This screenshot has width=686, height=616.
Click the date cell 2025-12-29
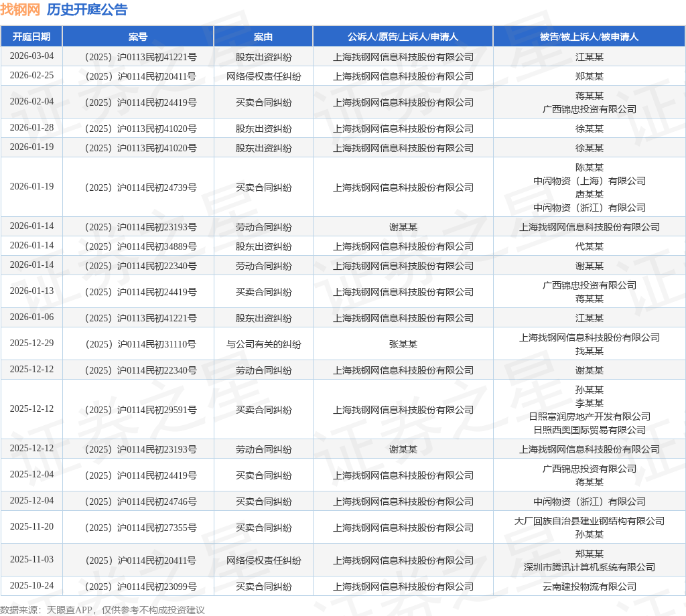tap(31, 343)
